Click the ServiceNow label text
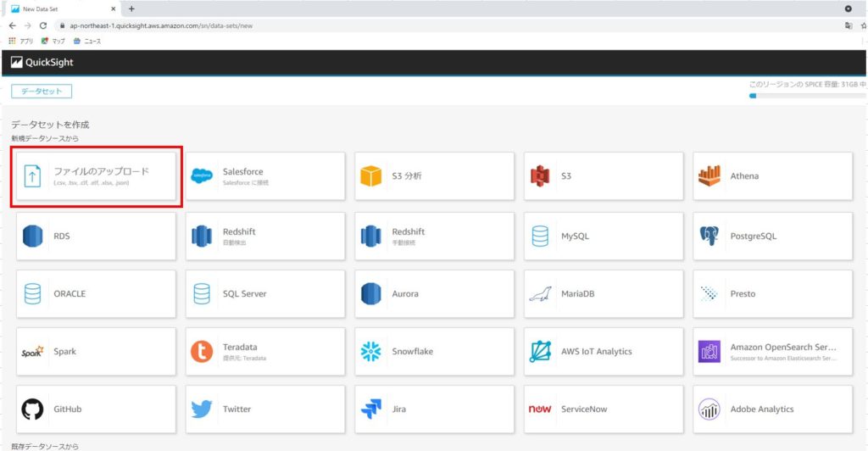Screen dimensions: 868x451 584,409
